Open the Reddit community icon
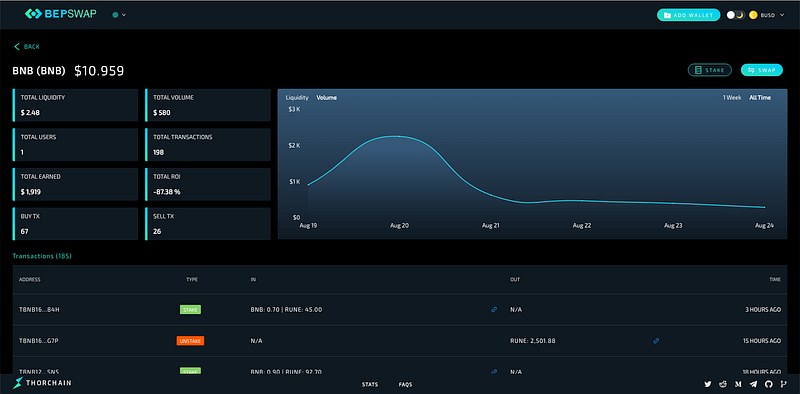800x394 pixels. [723, 384]
